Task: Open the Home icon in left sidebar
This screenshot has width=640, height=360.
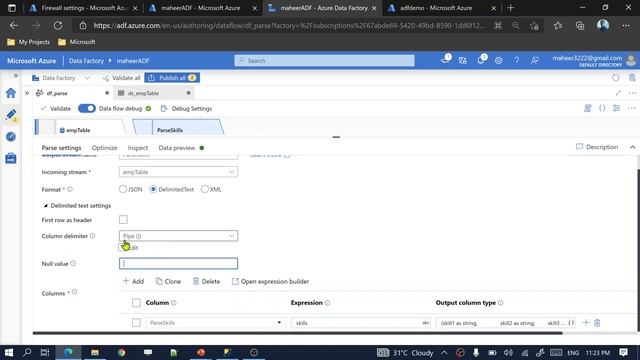Action: click(x=11, y=93)
